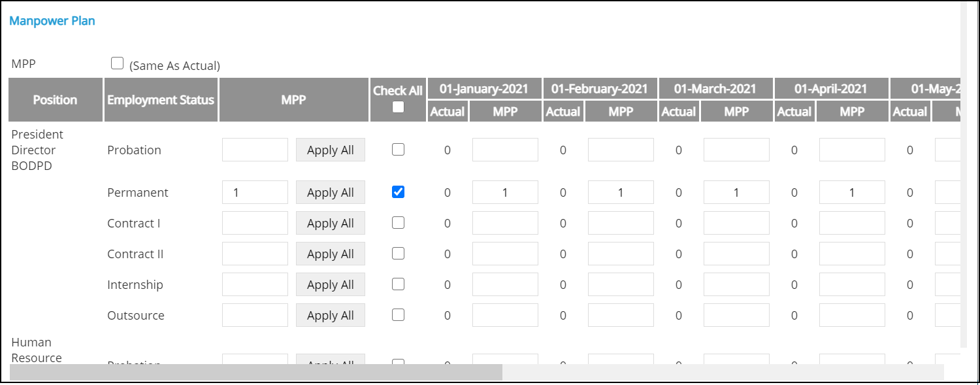The image size is (980, 385).
Task: Tick the Contract II row checkbox
Action: pyautogui.click(x=398, y=254)
